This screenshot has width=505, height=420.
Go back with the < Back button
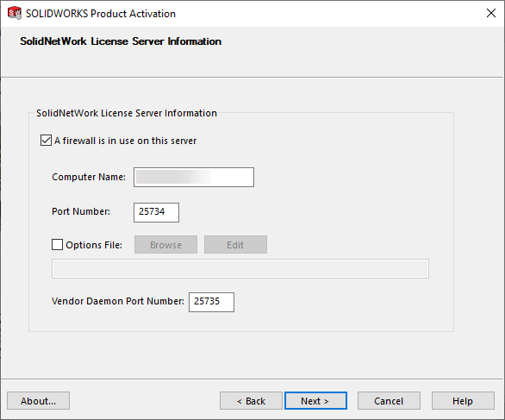[x=251, y=401]
